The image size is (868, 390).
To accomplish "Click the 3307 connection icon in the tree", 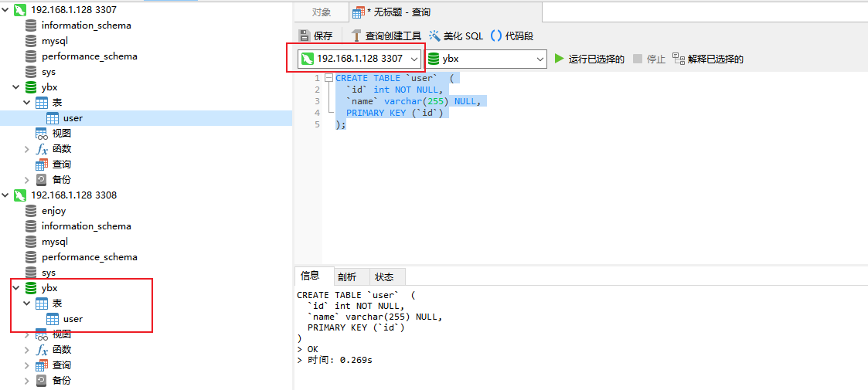I will tap(20, 9).
